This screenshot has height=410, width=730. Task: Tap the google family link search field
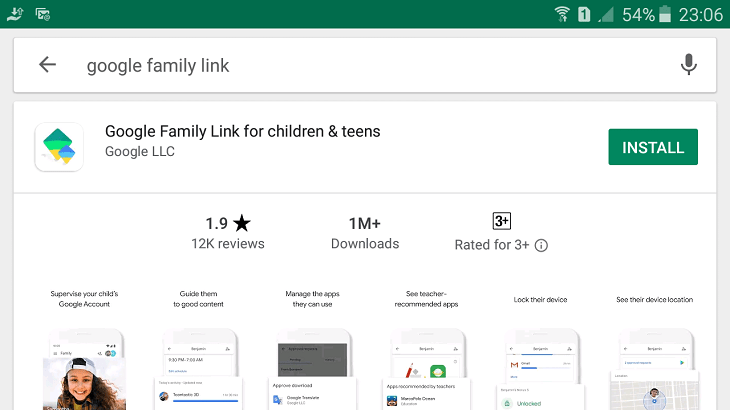[x=365, y=65]
